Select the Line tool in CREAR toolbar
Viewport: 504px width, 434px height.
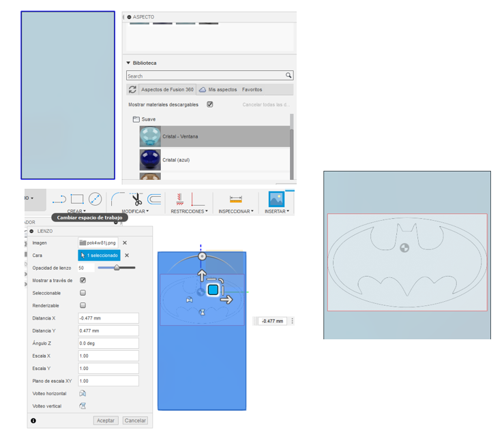click(x=59, y=200)
